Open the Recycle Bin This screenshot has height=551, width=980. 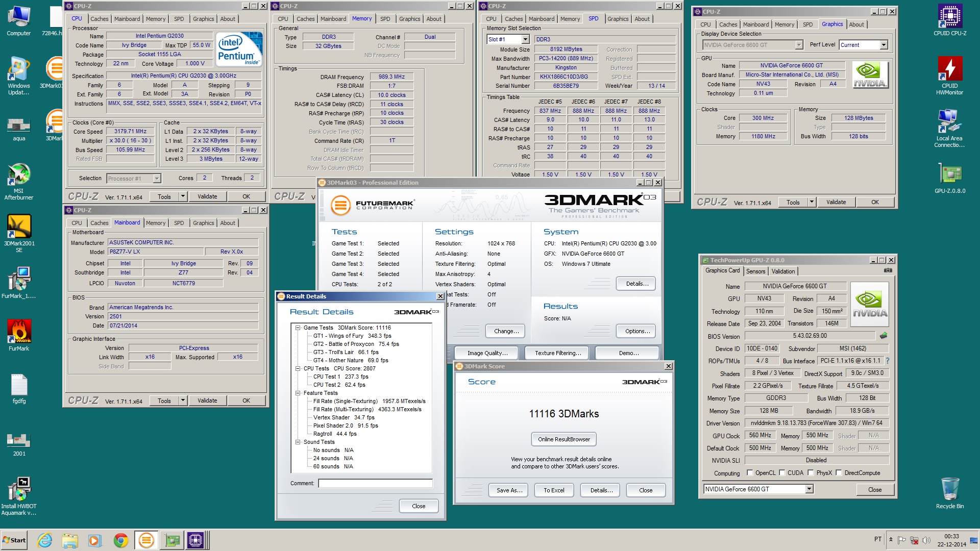(950, 493)
